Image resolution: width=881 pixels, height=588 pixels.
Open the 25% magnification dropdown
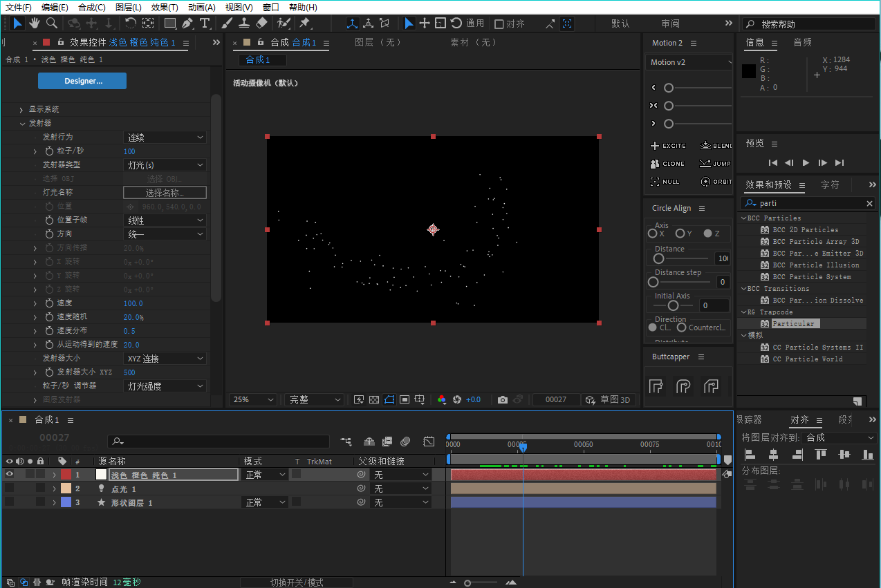tap(253, 399)
